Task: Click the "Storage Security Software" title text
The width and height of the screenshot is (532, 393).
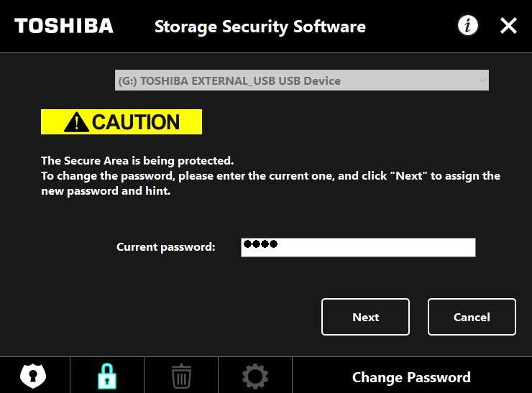Action: click(x=260, y=27)
